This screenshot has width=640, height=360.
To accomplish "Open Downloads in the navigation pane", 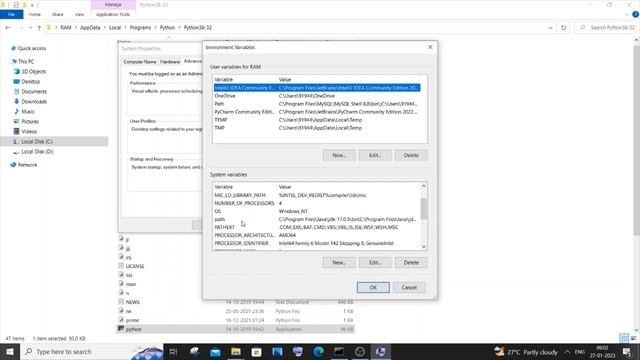I will [34, 102].
